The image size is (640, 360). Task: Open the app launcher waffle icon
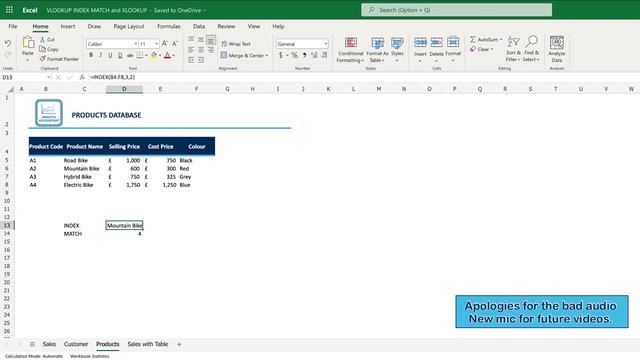9,10
